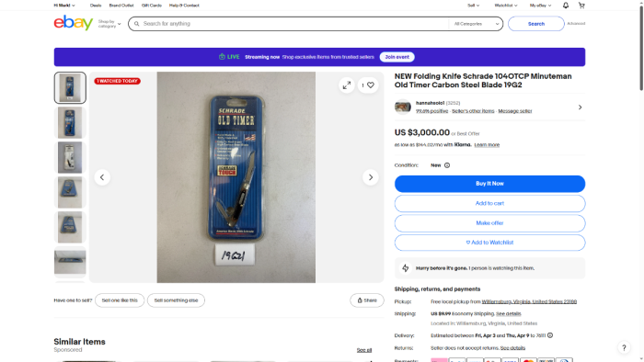Screen dimensions: 644x362
Task: Show the previous product image
Action: tap(102, 177)
